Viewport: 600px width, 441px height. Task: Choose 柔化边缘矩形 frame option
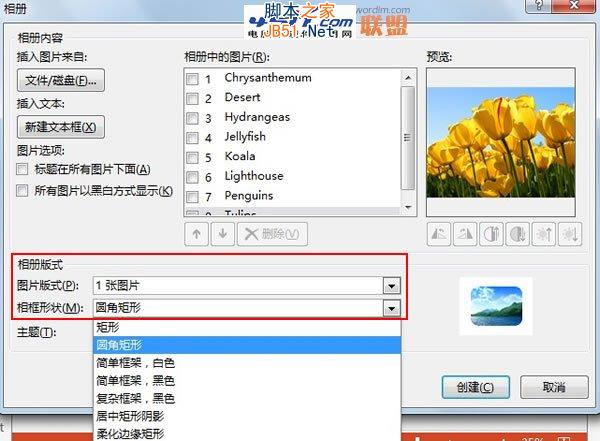[247, 434]
